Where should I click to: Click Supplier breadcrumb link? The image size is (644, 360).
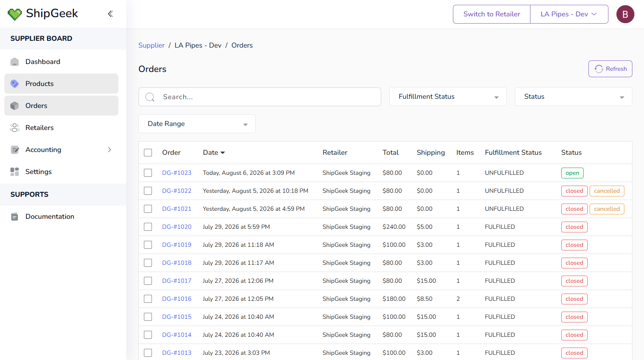point(152,45)
